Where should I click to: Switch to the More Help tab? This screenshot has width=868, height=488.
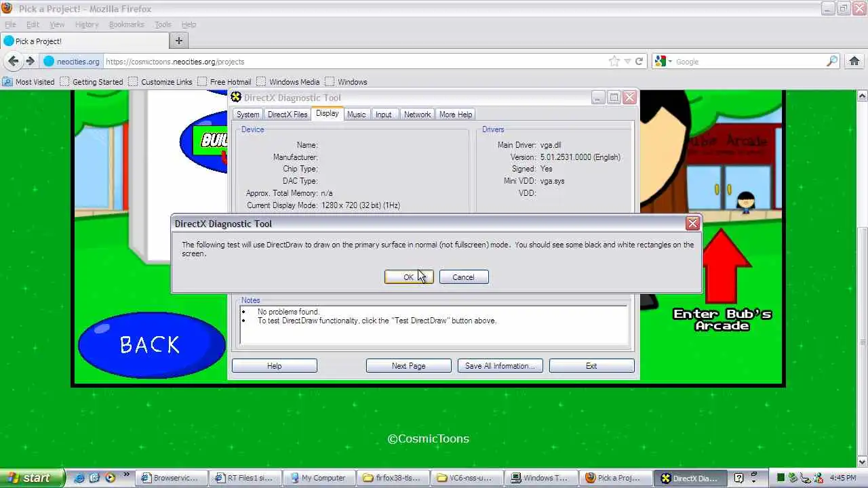[456, 115]
